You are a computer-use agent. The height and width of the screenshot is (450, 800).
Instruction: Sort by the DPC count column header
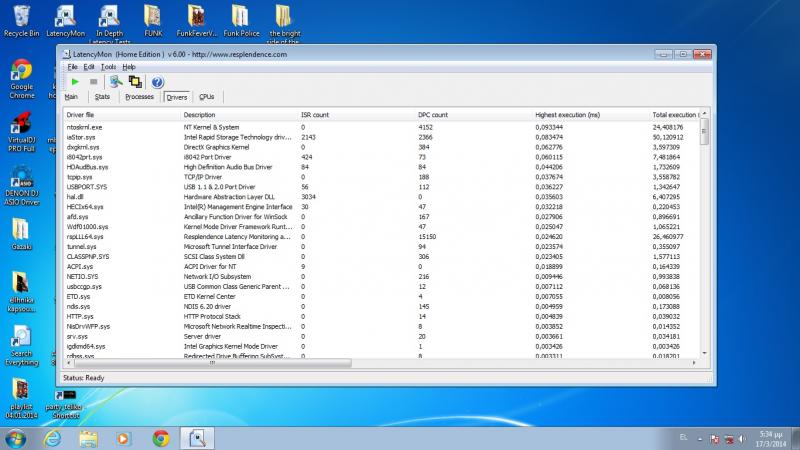coord(433,115)
